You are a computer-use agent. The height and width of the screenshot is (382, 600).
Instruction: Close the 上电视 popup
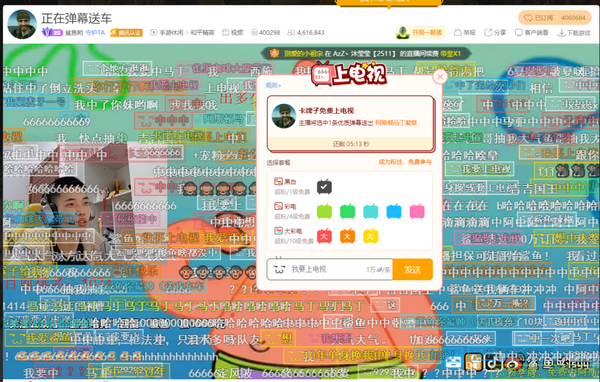click(440, 77)
